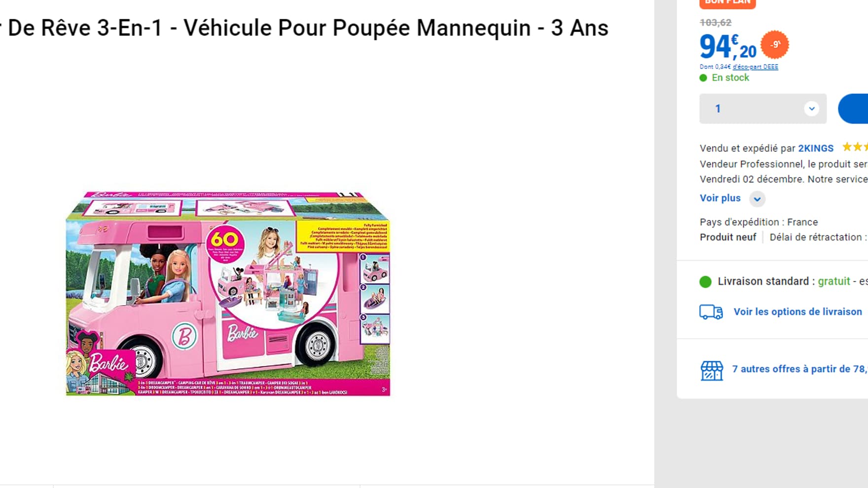Viewport: 868px width, 488px height.
Task: Click the green En stock indicator dot
Action: [x=703, y=78]
